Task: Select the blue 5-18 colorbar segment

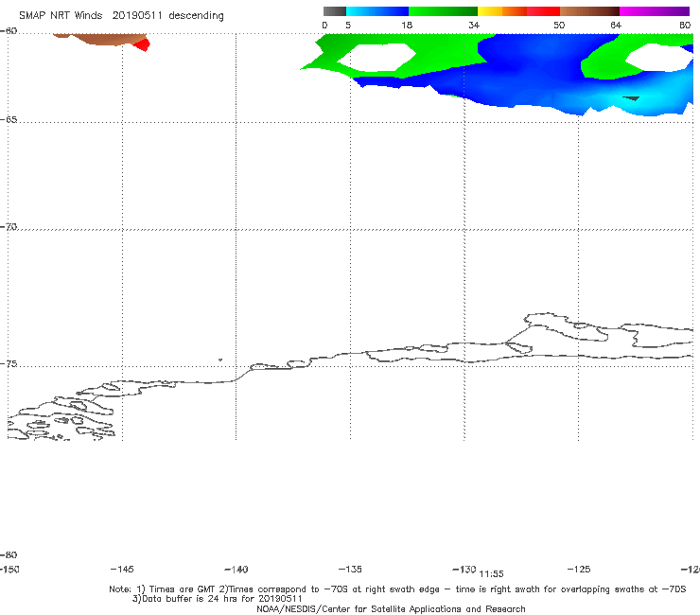Action: [x=377, y=11]
